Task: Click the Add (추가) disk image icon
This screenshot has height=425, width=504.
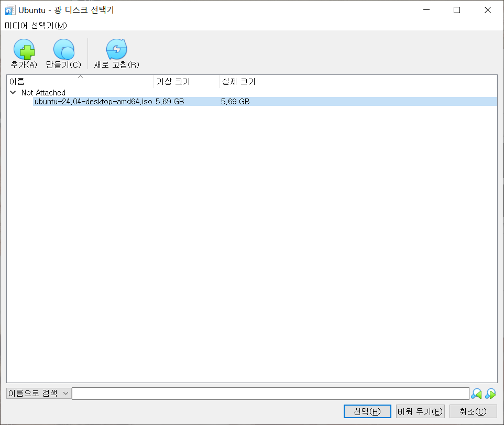Action: [x=24, y=49]
